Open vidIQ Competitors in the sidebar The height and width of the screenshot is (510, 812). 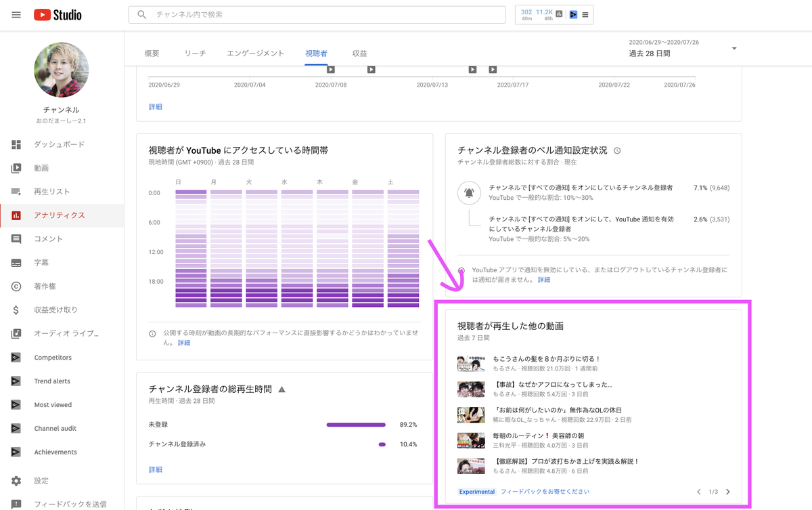coord(62,358)
